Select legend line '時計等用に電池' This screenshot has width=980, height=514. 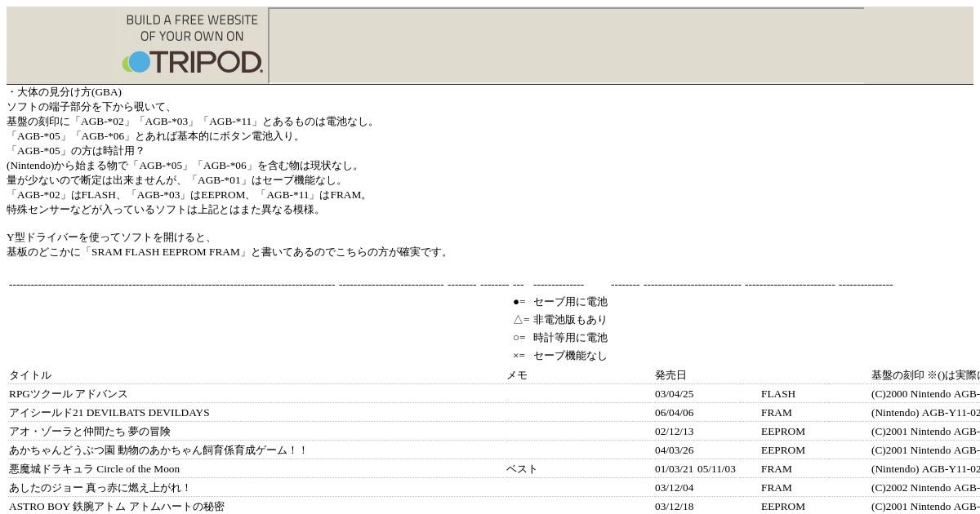570,338
